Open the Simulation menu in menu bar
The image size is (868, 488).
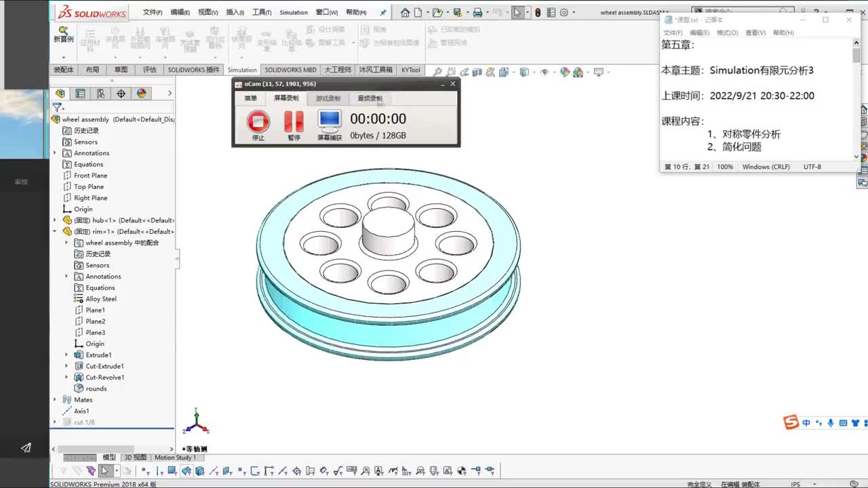click(294, 12)
